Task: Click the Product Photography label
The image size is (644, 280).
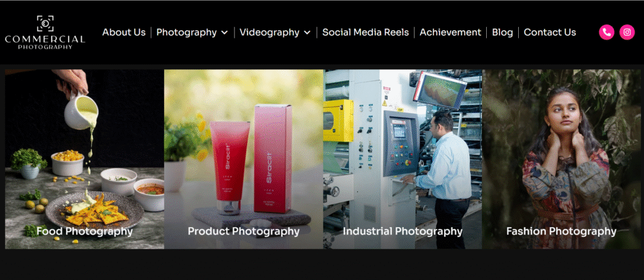Action: tap(243, 231)
